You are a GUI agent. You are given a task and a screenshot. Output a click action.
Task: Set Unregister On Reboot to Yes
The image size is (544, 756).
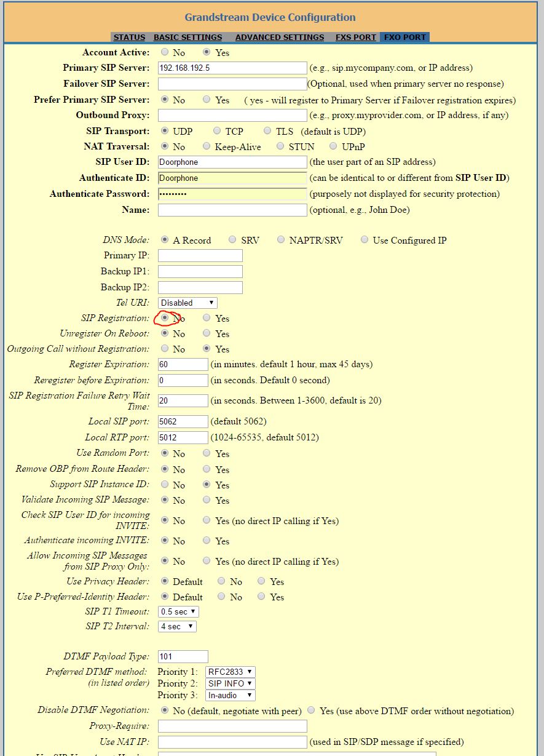coord(207,333)
